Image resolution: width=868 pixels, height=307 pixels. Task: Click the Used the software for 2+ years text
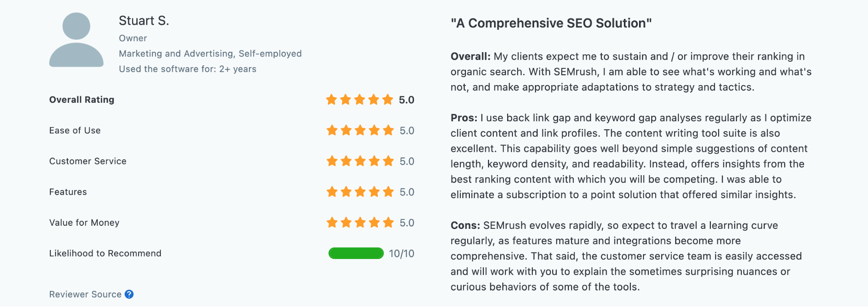(x=188, y=69)
